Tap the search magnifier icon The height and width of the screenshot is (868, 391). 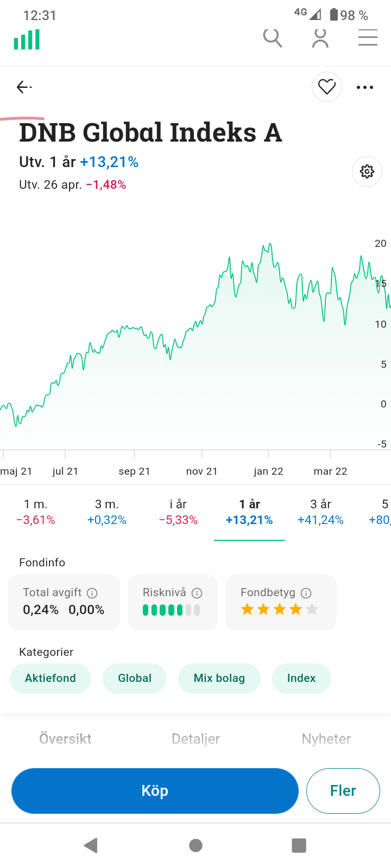(x=272, y=39)
